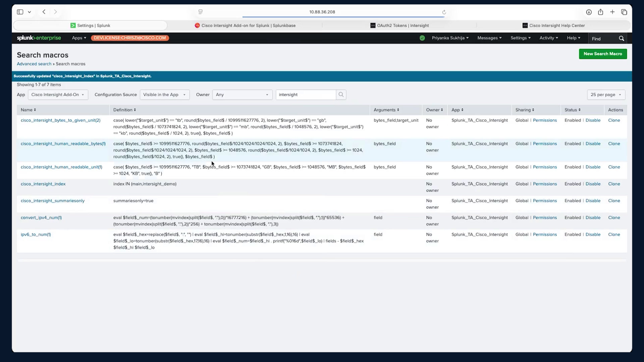This screenshot has height=362, width=644.
Task: Switch to the Cisco Intersight Help Center tab
Action: pyautogui.click(x=554, y=25)
